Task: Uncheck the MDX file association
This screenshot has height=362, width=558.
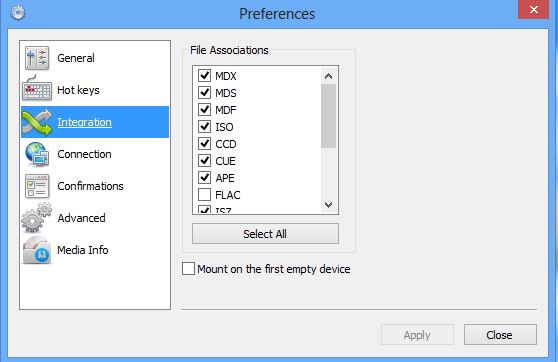Action: (x=205, y=75)
